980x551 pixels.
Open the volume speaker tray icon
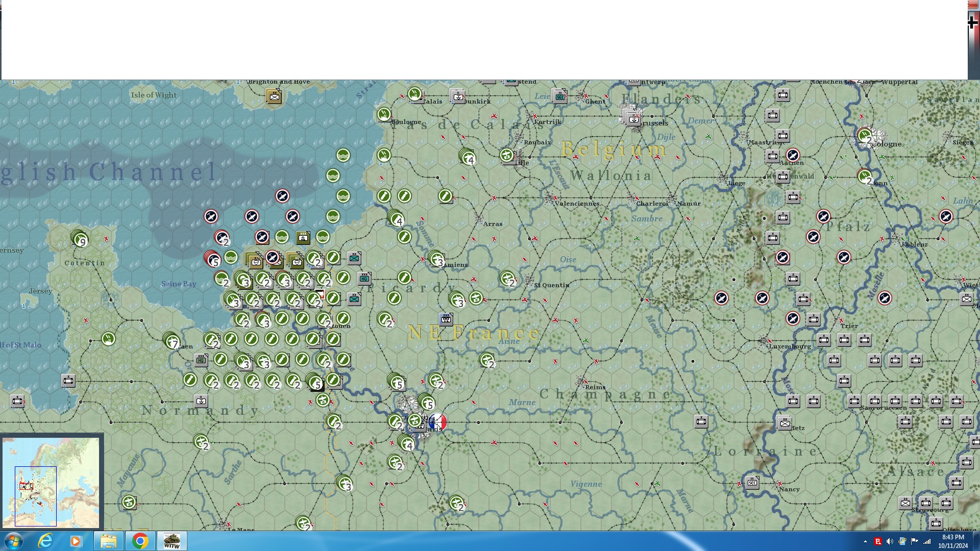[x=890, y=541]
